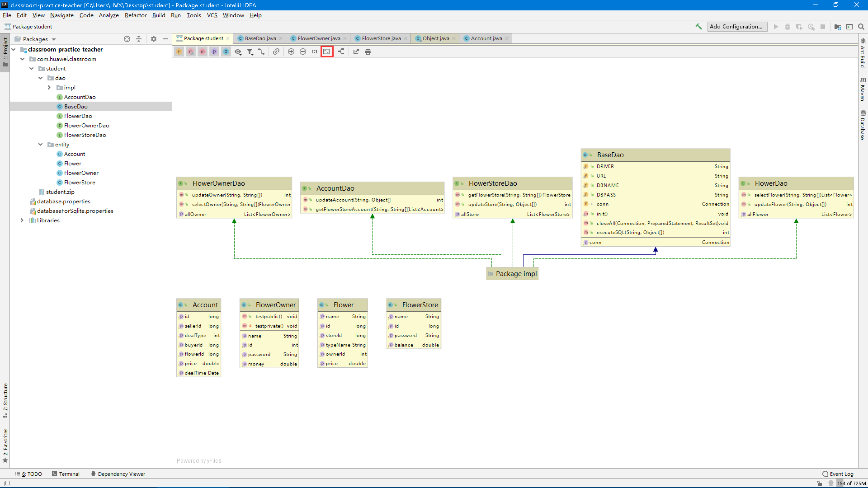
Task: Click the memory indicator in status bar
Action: (851, 483)
